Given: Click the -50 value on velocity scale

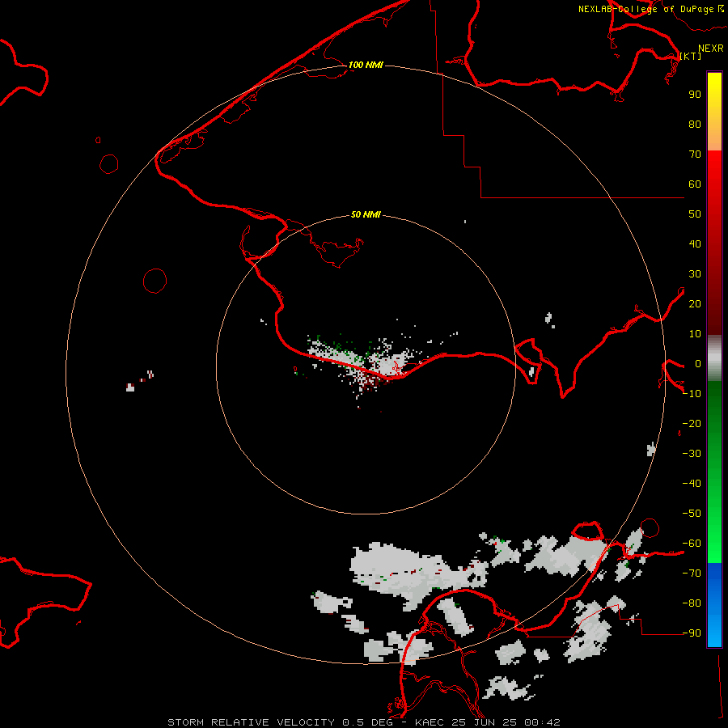Looking at the screenshot, I should click(x=692, y=514).
